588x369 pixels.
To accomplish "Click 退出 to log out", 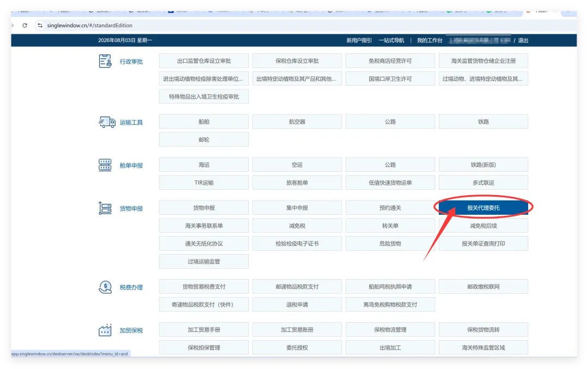I will coord(523,40).
